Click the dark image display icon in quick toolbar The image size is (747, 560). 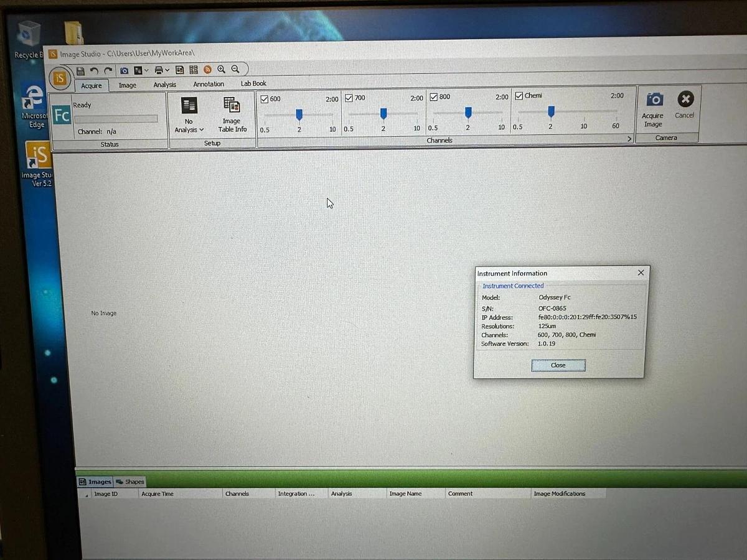138,70
